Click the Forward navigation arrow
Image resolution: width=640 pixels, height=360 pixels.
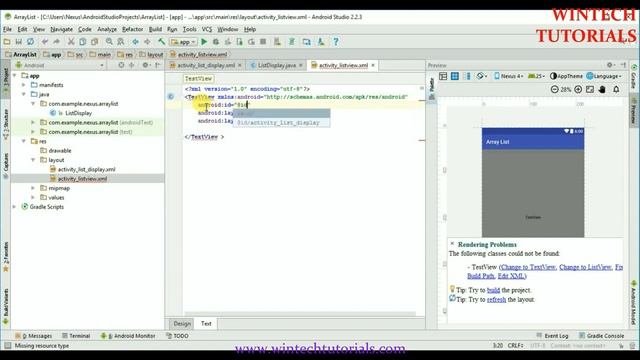[x=147, y=42]
